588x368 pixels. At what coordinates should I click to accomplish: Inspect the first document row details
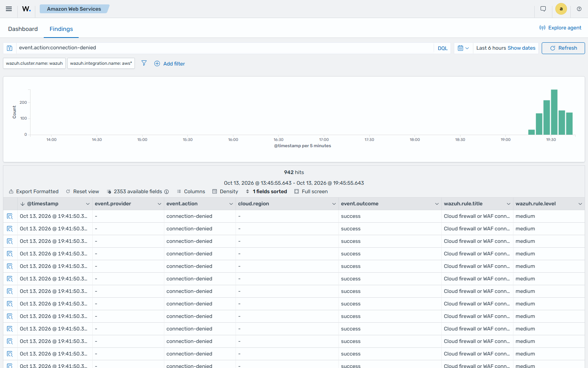(x=10, y=216)
